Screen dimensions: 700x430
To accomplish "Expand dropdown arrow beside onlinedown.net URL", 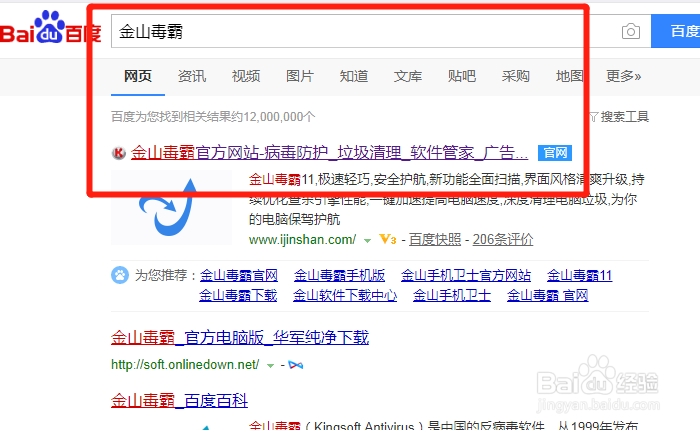I will click(270, 366).
